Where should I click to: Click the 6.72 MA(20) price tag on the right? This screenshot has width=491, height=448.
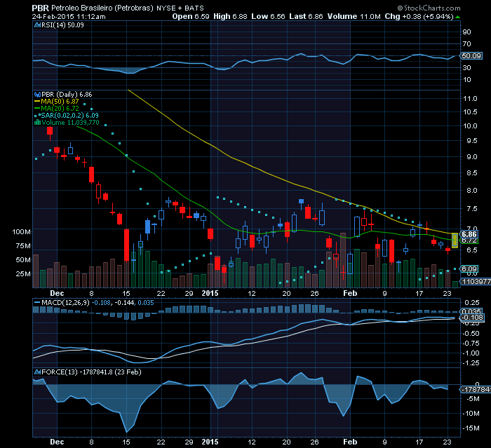pyautogui.click(x=469, y=240)
